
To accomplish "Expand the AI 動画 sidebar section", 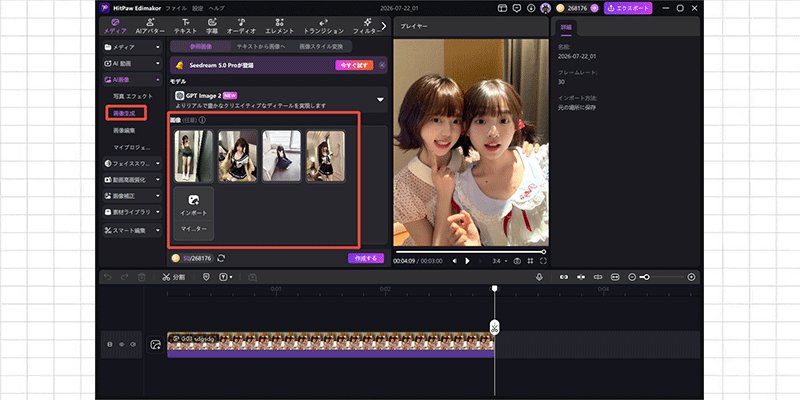I will [x=132, y=63].
